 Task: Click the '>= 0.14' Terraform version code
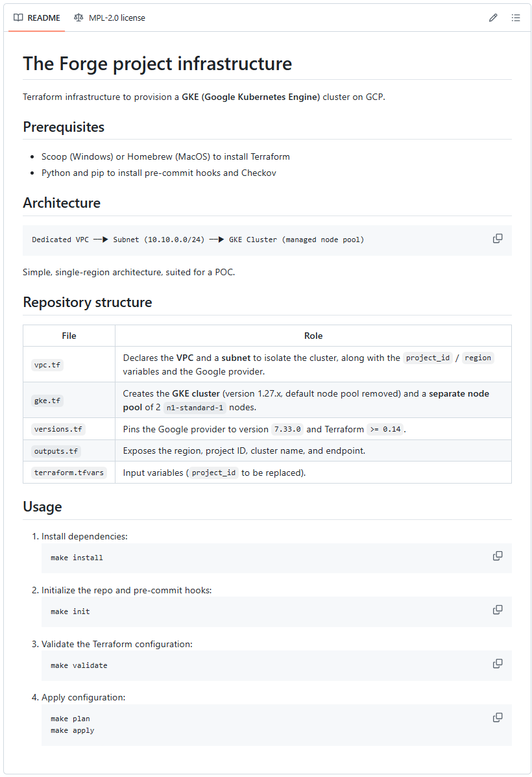(x=385, y=429)
